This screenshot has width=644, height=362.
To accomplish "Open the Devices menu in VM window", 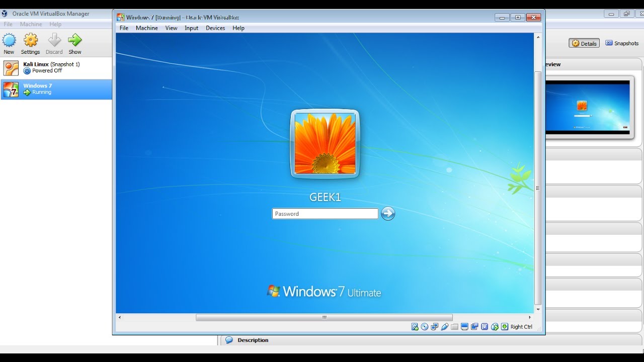I will pyautogui.click(x=215, y=28).
